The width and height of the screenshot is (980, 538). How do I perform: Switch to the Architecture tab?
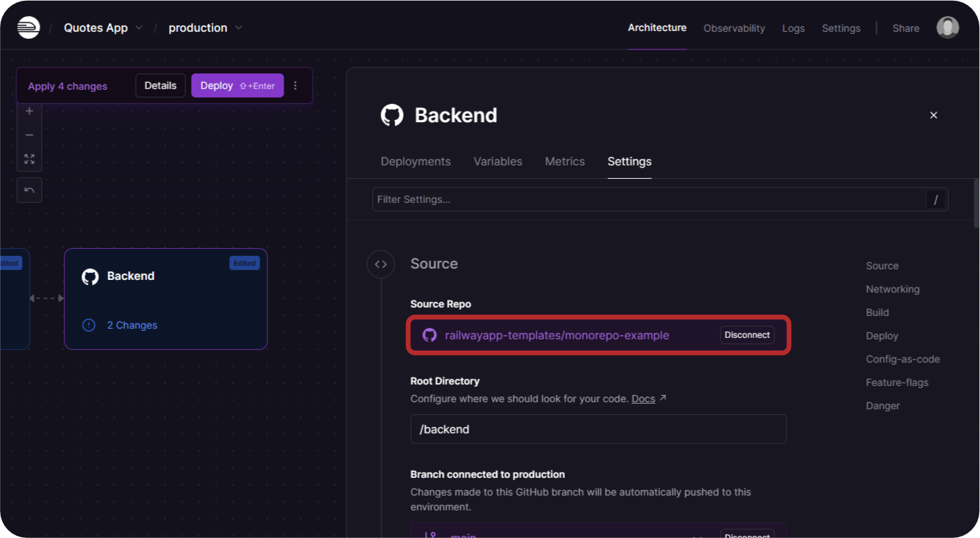(x=657, y=28)
